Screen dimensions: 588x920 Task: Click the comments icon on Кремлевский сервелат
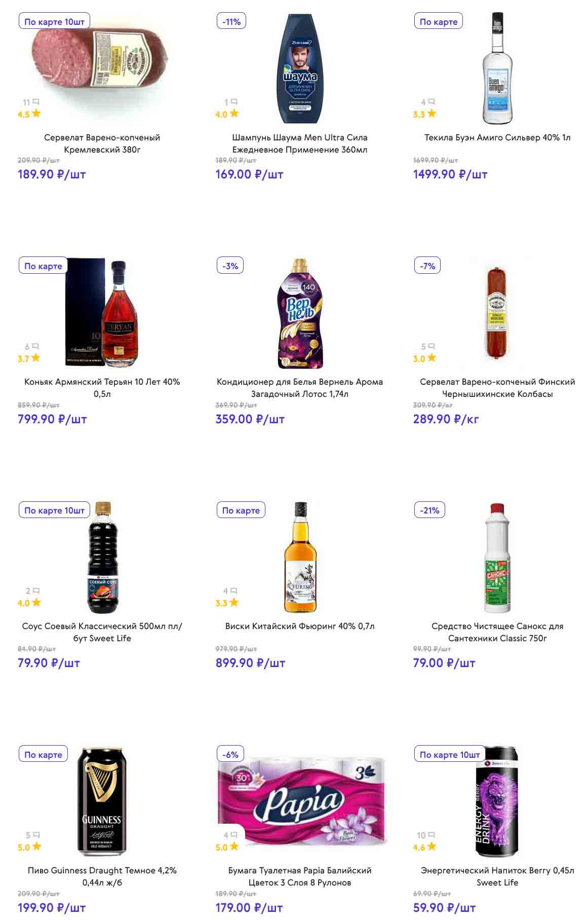click(x=35, y=102)
